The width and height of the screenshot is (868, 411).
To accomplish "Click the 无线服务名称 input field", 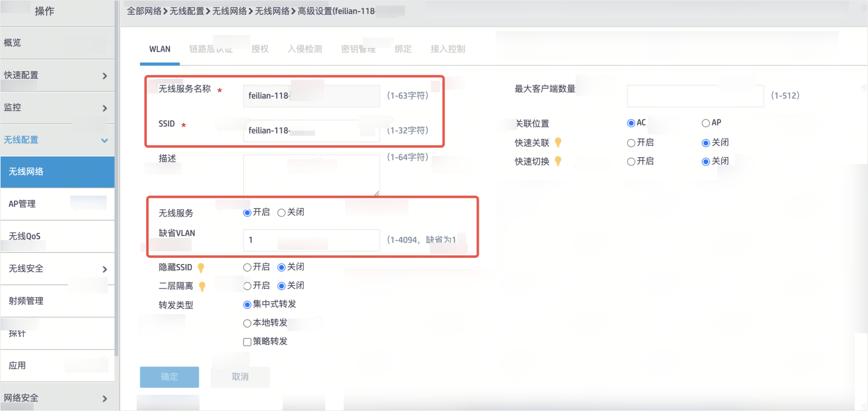I will 311,96.
